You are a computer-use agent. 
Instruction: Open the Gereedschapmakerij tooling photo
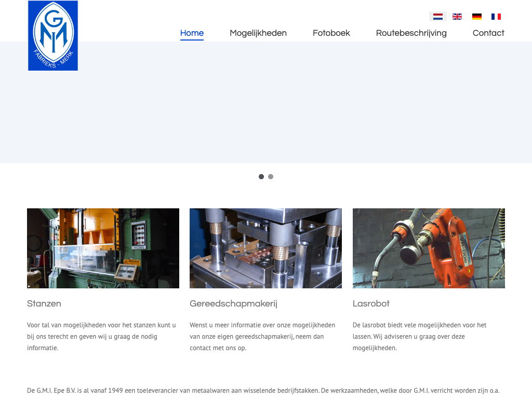coord(265,248)
